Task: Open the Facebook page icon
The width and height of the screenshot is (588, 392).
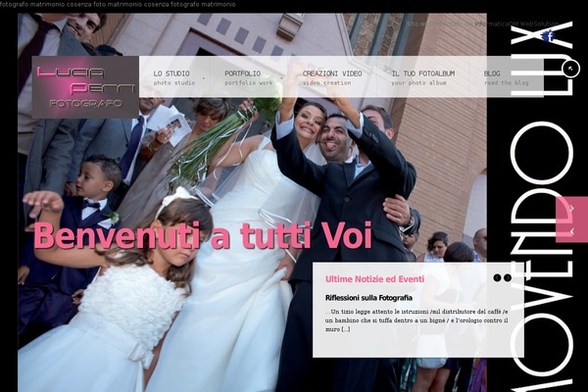Action: [550, 36]
